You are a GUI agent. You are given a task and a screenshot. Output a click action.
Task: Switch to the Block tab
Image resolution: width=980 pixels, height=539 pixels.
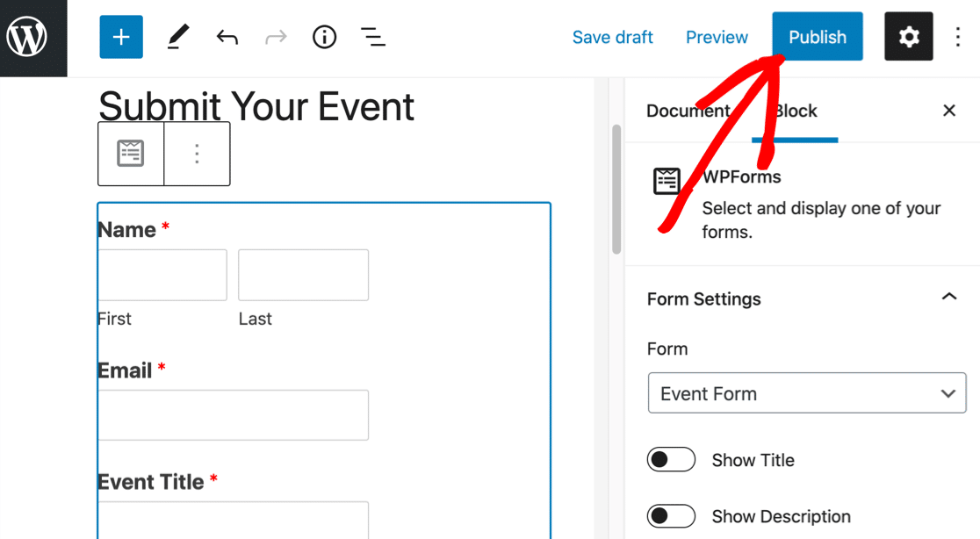795,111
